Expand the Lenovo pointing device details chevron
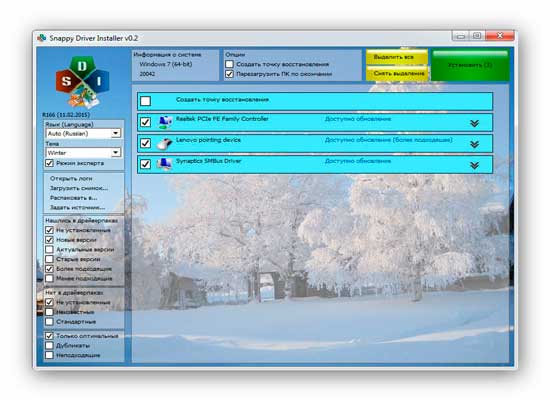This screenshot has width=550, height=400. (x=475, y=144)
